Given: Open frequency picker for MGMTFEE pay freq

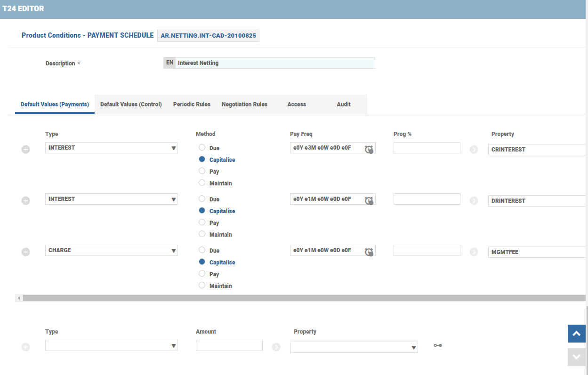Looking at the screenshot, I should click(x=369, y=252).
